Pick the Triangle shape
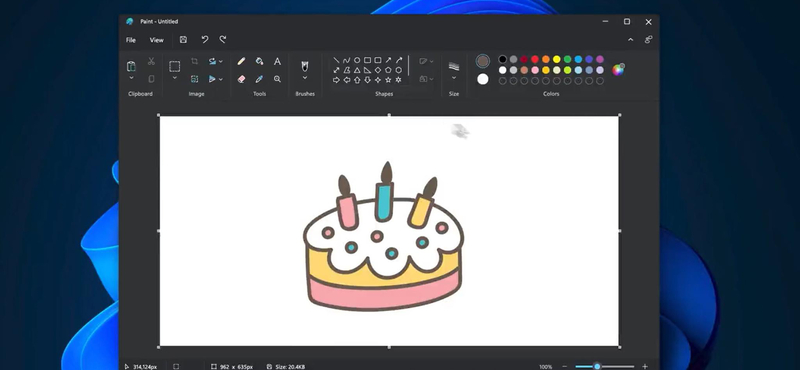The width and height of the screenshot is (800, 370). tap(357, 70)
